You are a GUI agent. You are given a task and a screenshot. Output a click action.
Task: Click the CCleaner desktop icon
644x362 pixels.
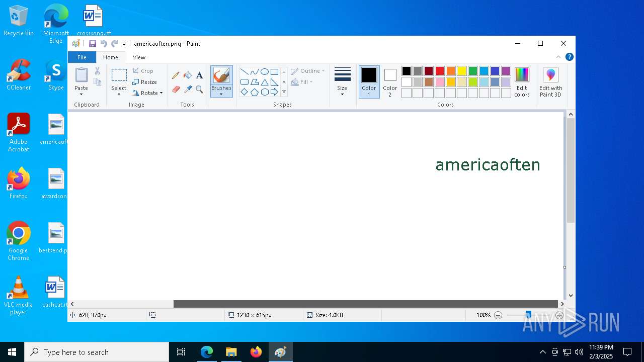pos(19,75)
